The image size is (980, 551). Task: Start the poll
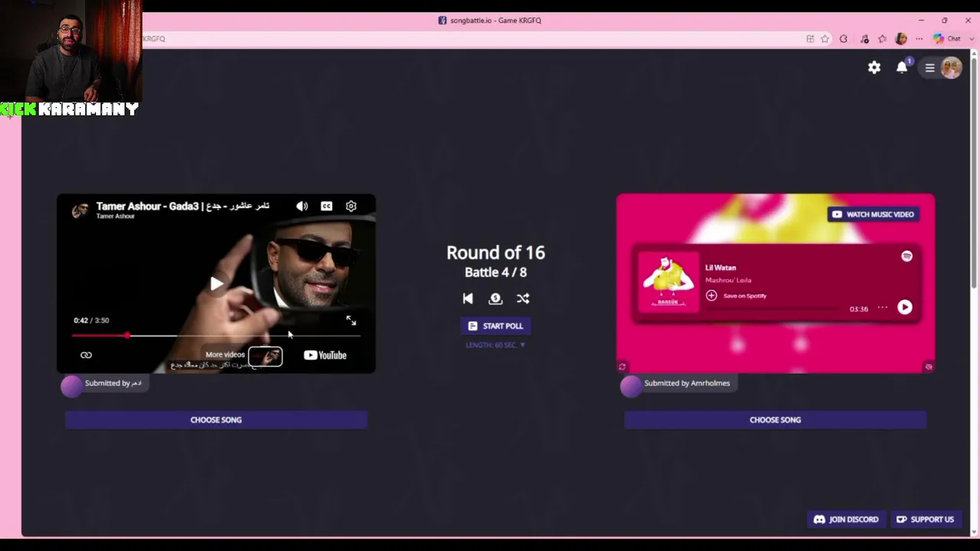(495, 326)
